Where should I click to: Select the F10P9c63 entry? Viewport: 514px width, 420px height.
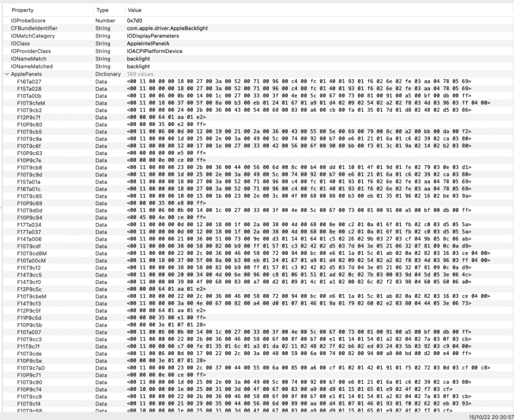coord(30,153)
